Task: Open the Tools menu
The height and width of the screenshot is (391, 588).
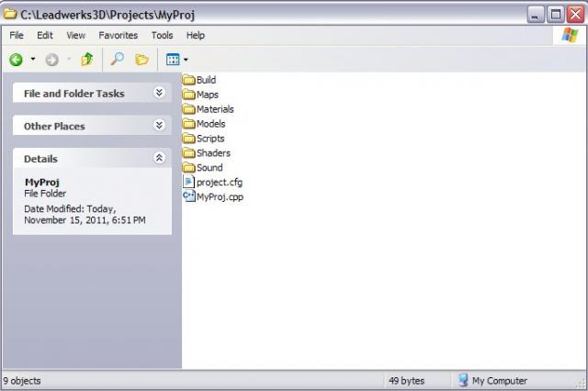Action: 162,35
